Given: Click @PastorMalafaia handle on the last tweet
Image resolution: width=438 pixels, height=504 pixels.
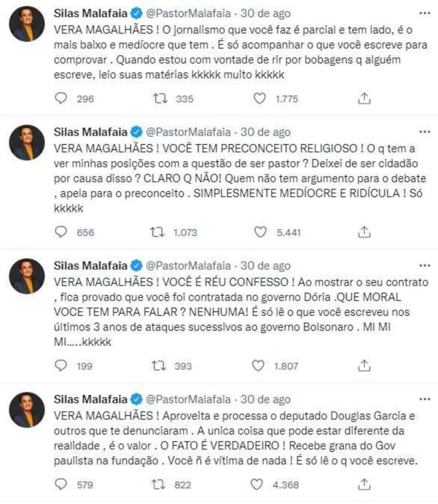Looking at the screenshot, I should click(188, 399).
